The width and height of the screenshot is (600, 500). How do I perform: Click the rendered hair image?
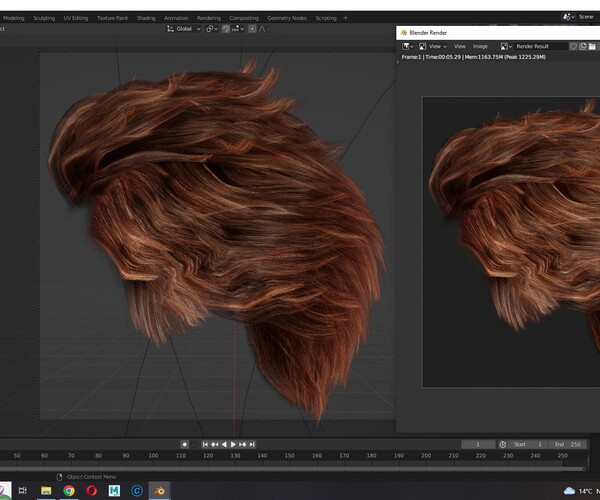click(x=511, y=242)
